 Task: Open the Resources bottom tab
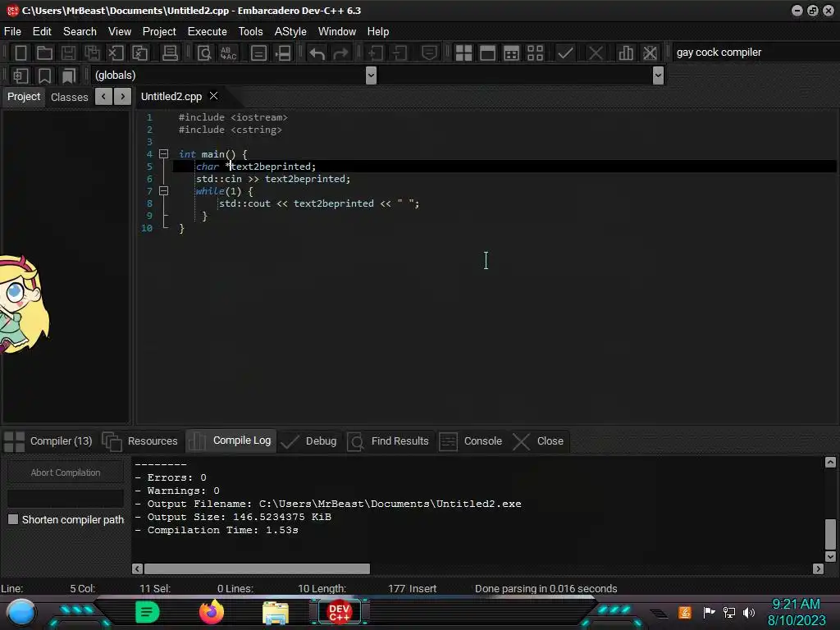point(140,441)
